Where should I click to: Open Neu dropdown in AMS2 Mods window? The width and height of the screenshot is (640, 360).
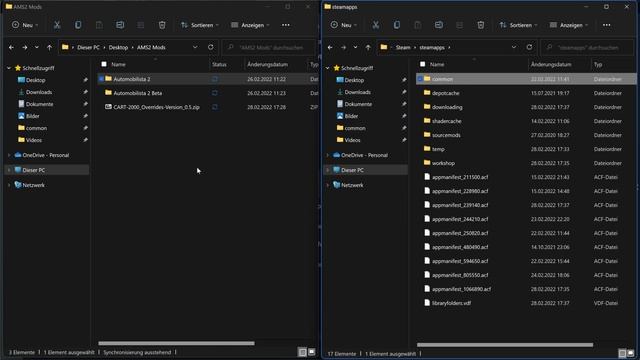point(25,25)
